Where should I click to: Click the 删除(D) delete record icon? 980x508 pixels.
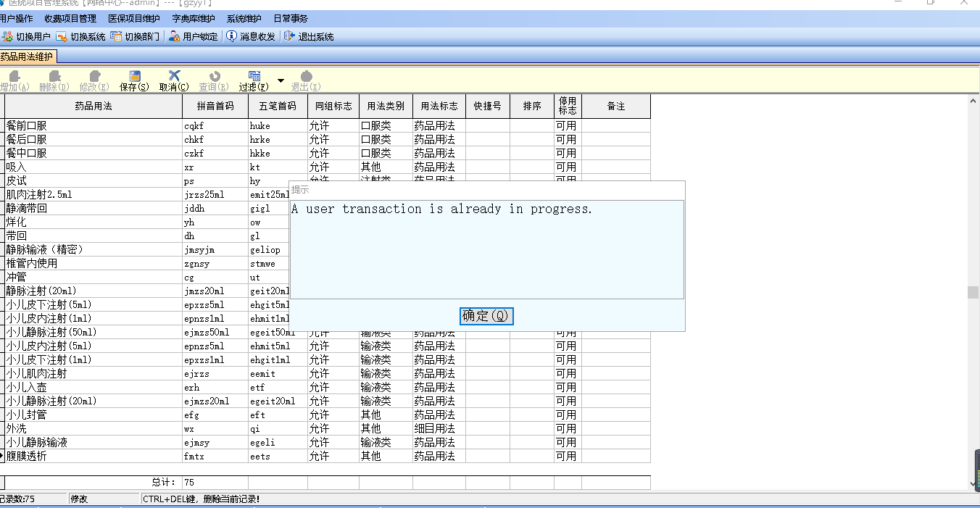click(54, 76)
